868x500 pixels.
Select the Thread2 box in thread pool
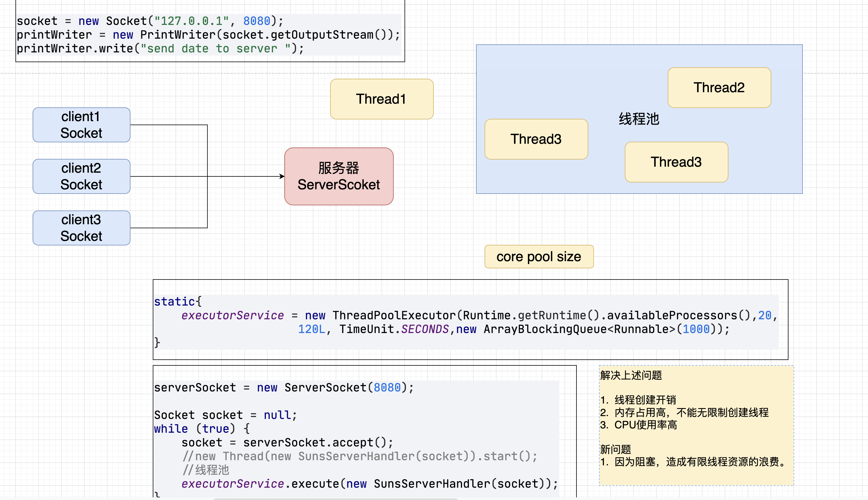[719, 87]
